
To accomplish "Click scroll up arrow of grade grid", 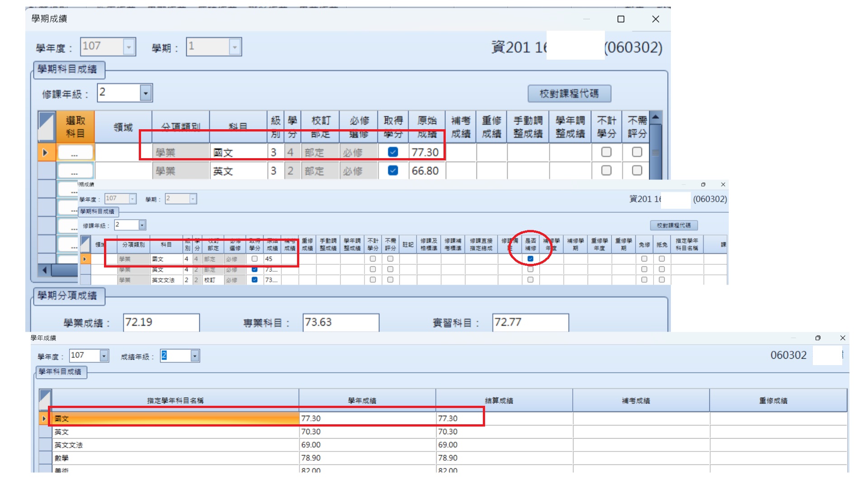I will (x=656, y=117).
